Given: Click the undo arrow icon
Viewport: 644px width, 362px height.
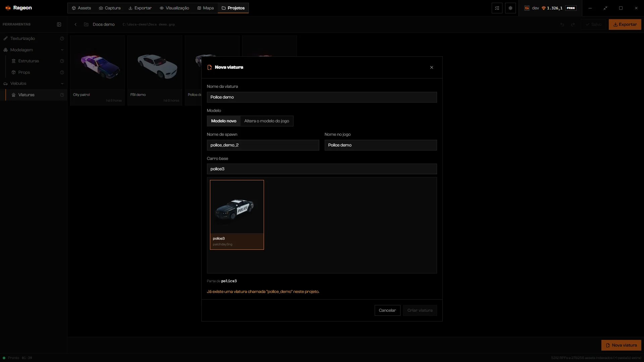Looking at the screenshot, I should pyautogui.click(x=562, y=24).
